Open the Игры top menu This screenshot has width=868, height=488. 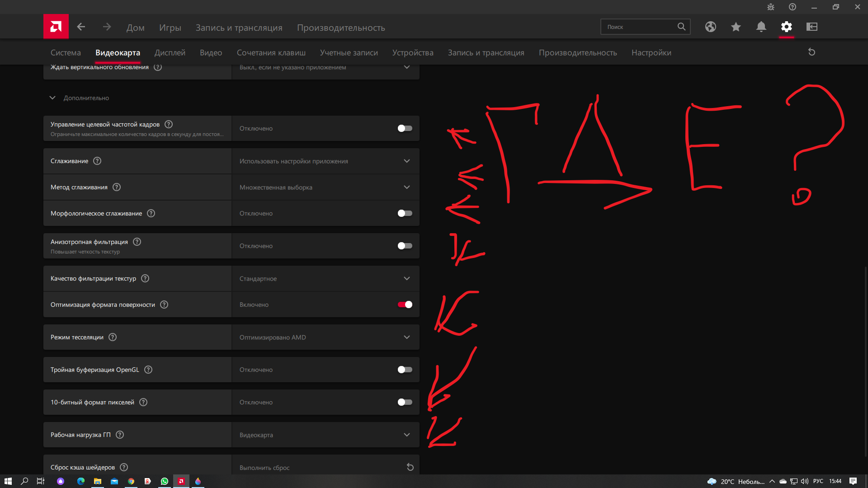170,28
